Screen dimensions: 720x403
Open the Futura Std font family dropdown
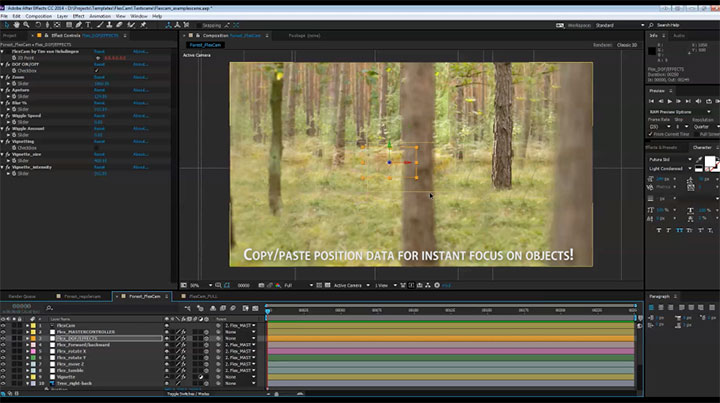670,159
